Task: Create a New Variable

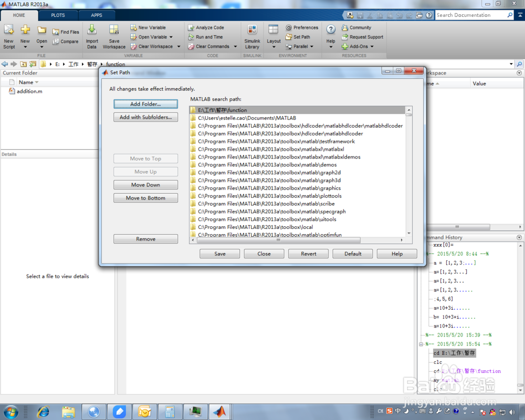Action: click(x=148, y=27)
